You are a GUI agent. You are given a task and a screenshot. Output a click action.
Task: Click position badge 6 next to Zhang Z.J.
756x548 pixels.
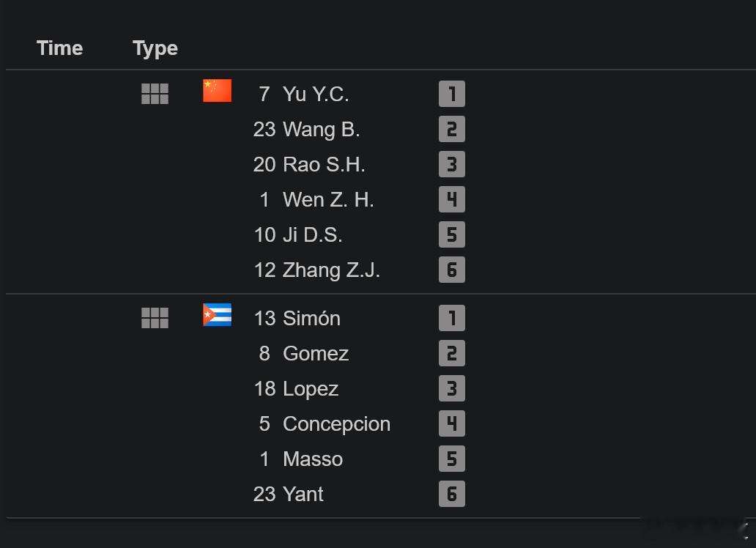click(452, 270)
